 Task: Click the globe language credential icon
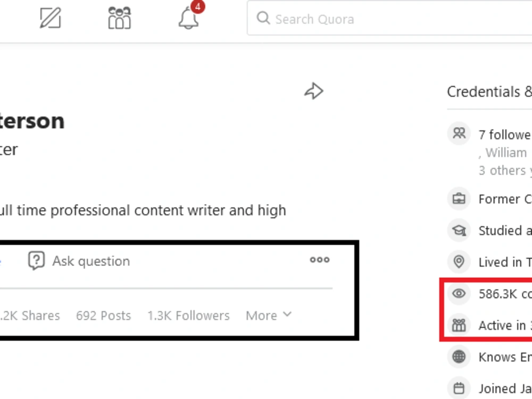point(459,356)
